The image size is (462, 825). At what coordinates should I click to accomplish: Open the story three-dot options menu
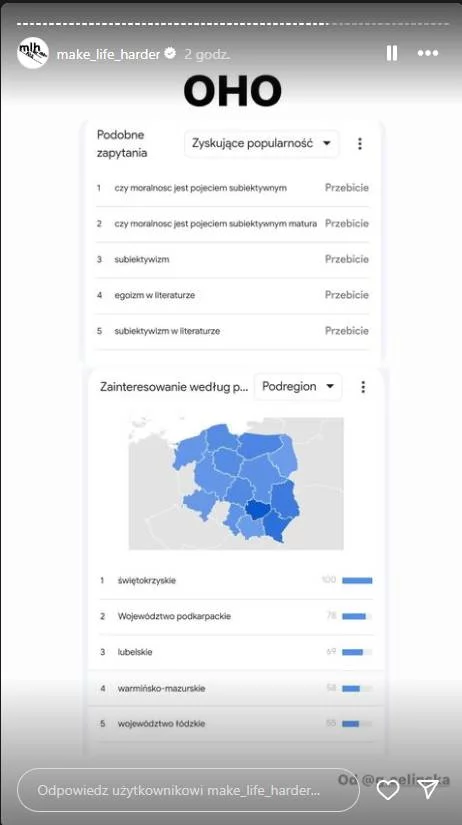pyautogui.click(x=427, y=53)
